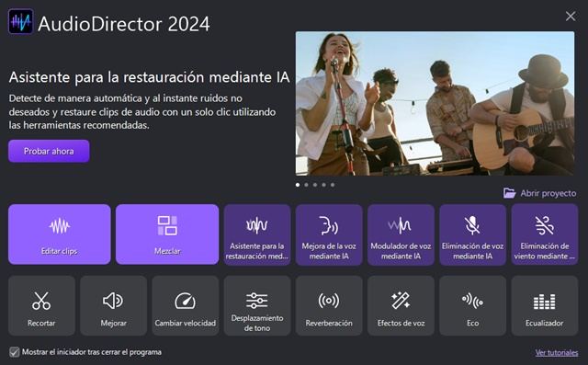Open the Reverberación effect

coord(329,306)
